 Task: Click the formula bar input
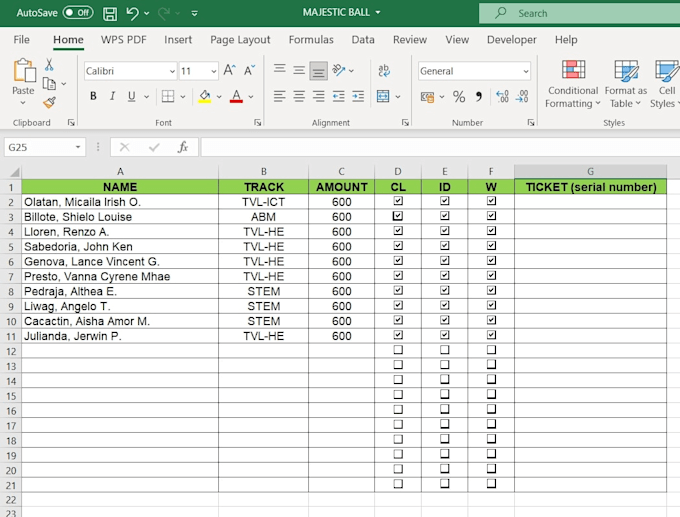[440, 147]
